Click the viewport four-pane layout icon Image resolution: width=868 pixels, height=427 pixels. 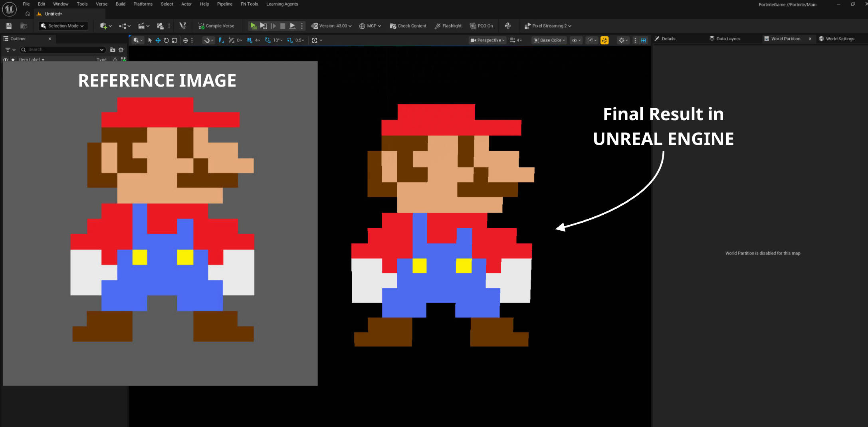click(x=643, y=40)
